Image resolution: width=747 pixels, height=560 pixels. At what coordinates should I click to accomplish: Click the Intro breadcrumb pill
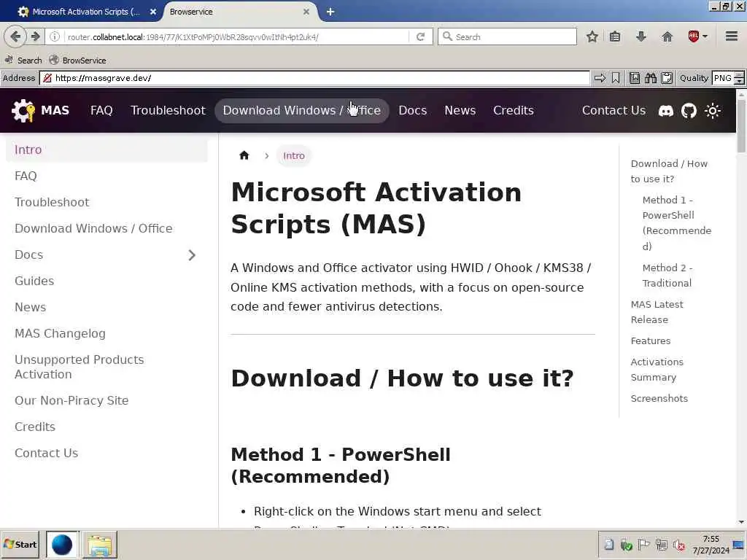294,156
